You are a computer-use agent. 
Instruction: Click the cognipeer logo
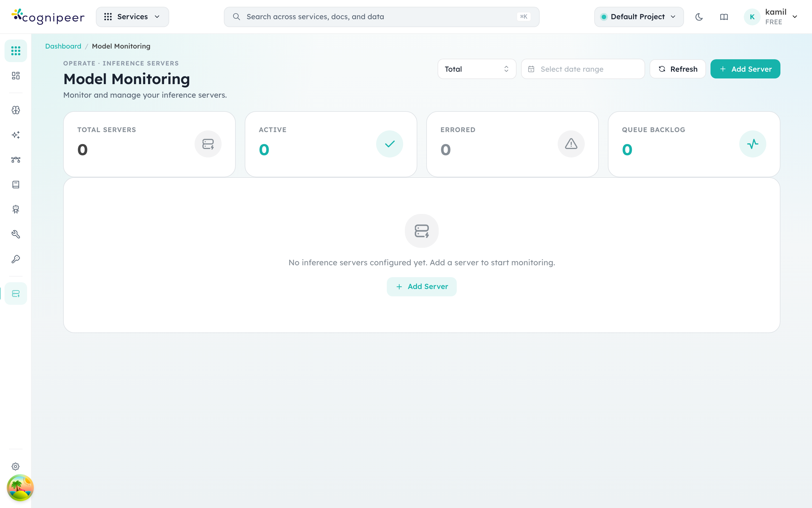pos(48,16)
